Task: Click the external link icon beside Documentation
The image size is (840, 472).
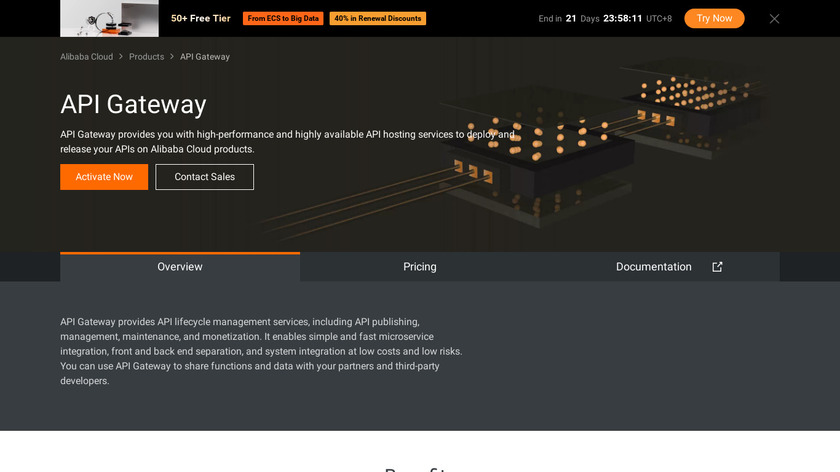Action: [717, 267]
